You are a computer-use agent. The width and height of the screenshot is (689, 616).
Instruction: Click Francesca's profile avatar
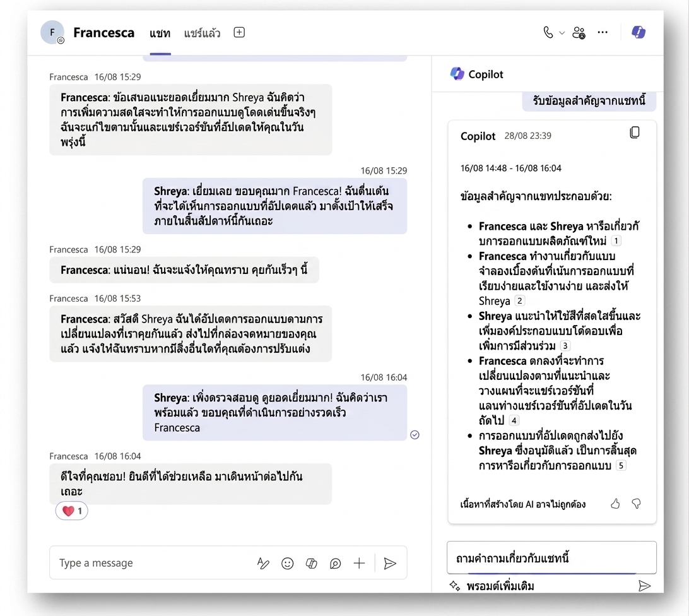click(52, 32)
